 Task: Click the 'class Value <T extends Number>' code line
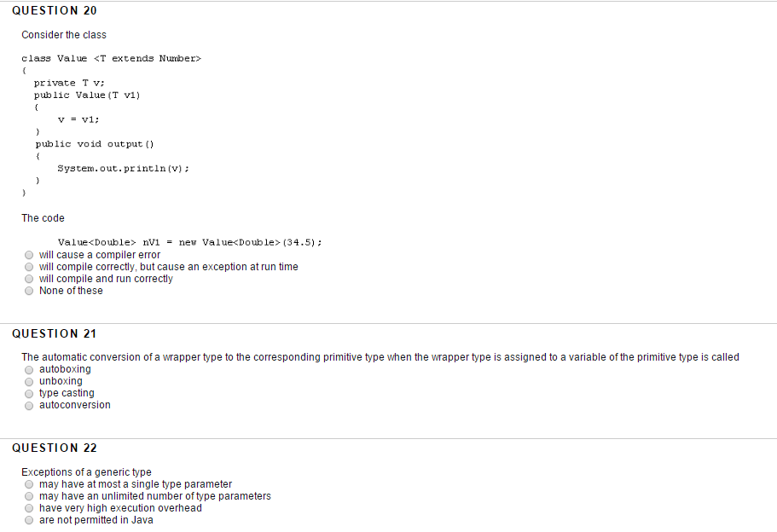tap(112, 59)
